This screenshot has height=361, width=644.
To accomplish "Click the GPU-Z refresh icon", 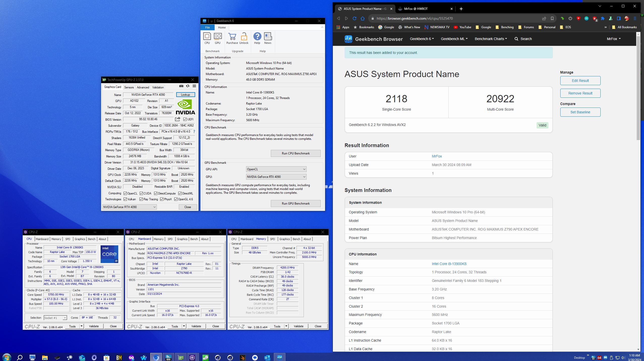I will point(188,86).
